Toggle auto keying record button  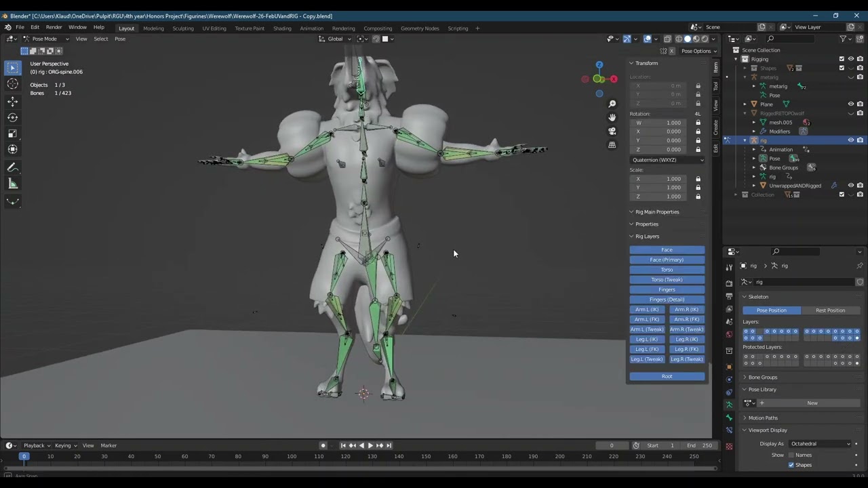coord(323,445)
